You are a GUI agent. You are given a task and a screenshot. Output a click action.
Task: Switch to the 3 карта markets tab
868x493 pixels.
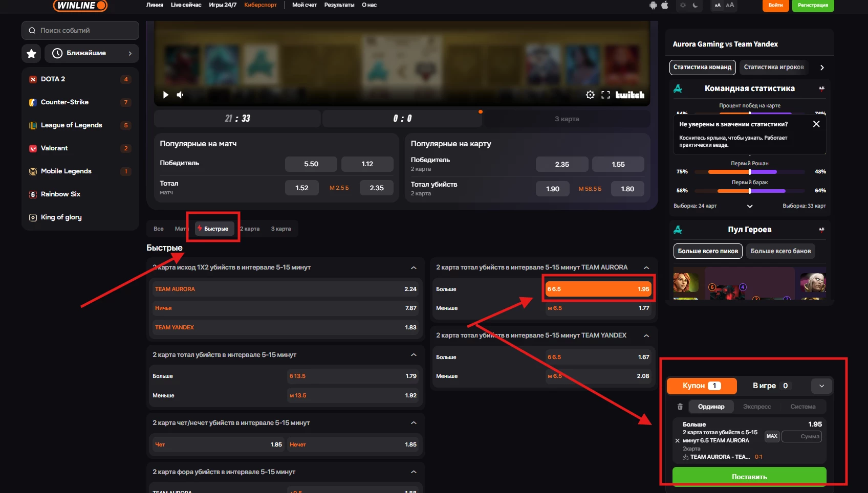click(281, 229)
